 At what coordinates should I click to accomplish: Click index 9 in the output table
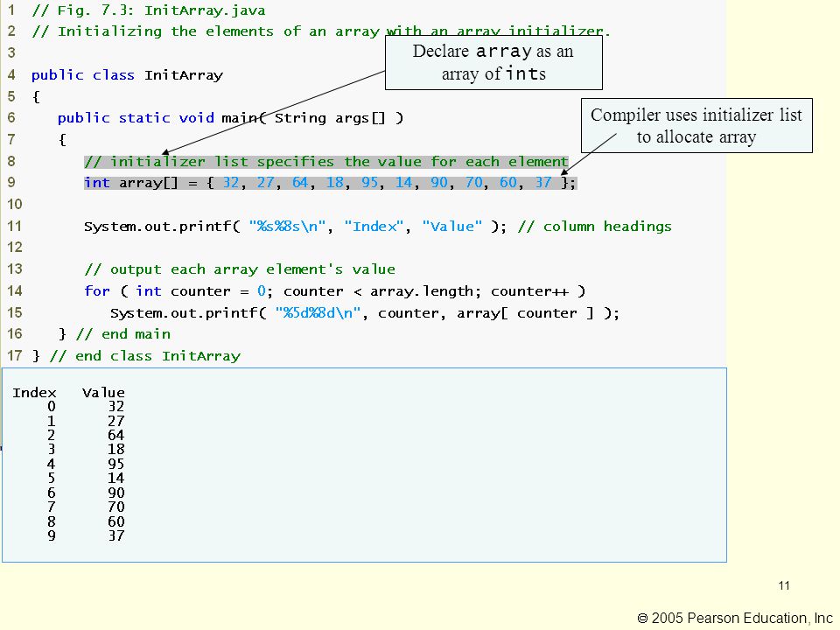pyautogui.click(x=52, y=535)
